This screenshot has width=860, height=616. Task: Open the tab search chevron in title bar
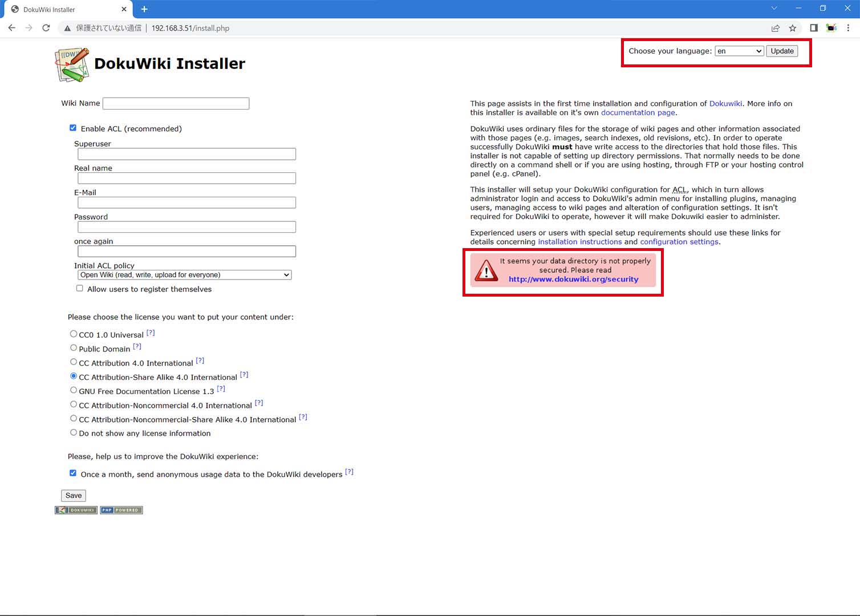coord(774,9)
